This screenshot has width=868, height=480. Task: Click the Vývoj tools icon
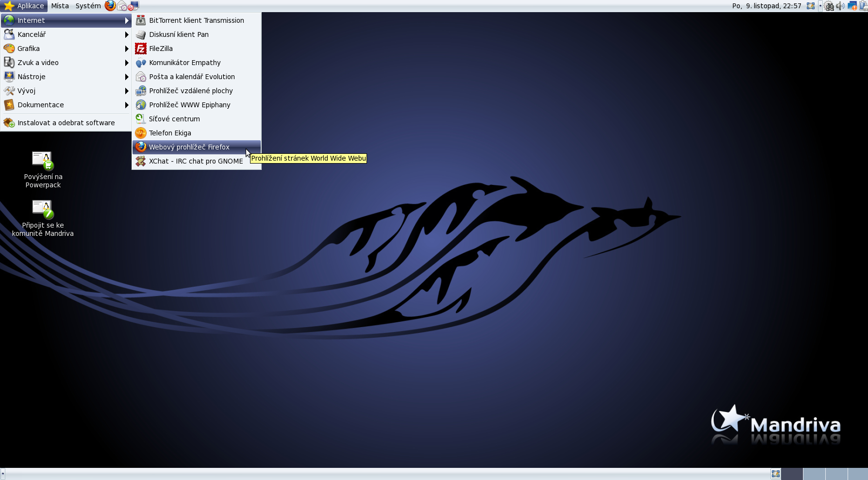coord(9,91)
